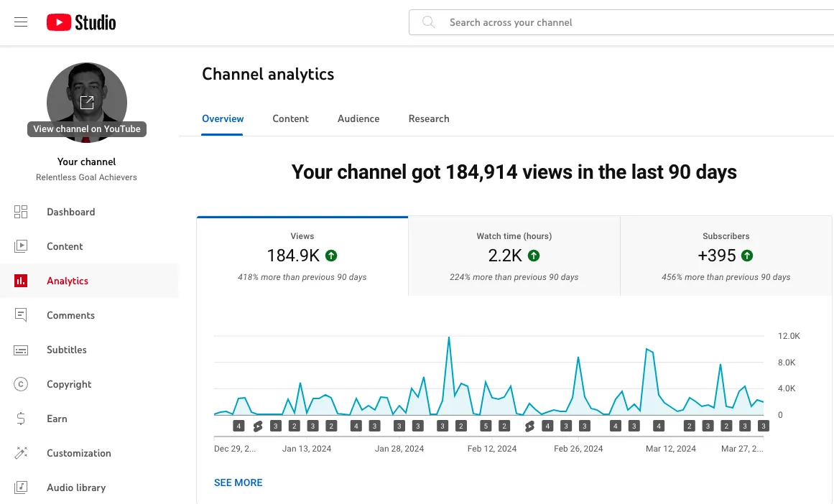Open Content from the sidebar icon
Image resolution: width=834 pixels, height=504 pixels.
tap(21, 246)
